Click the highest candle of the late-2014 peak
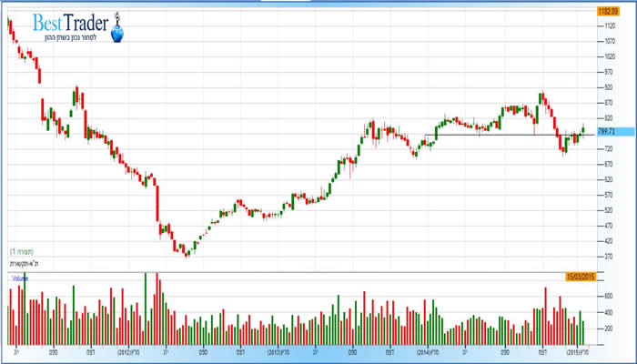Viewport: 637px width, 364px height. tap(541, 96)
